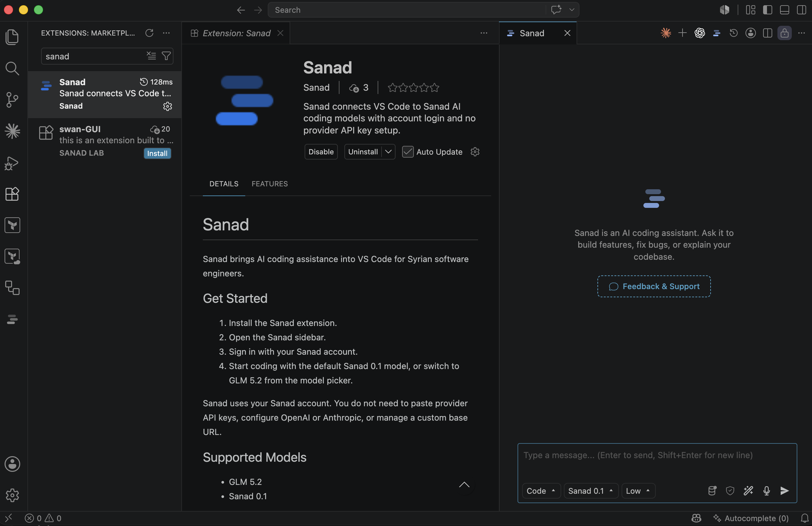812x526 pixels.
Task: Open Run and Debug view
Action: [x=12, y=163]
